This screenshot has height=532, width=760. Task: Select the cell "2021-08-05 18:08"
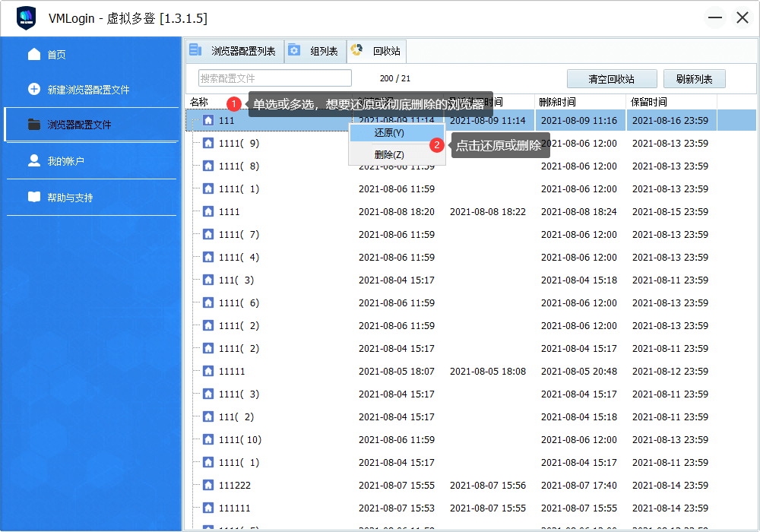coord(488,371)
